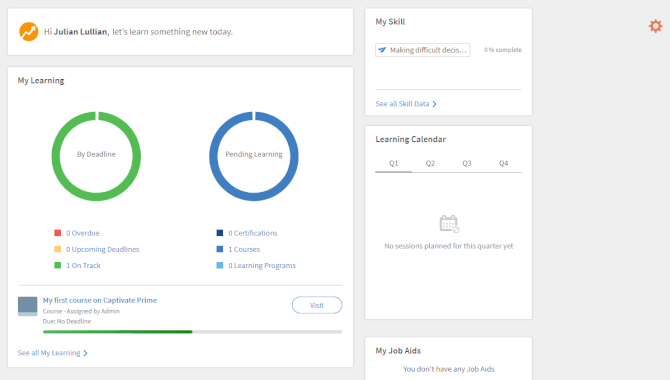This screenshot has width=670, height=380.
Task: Click the Learning Calendar heading
Action: coord(411,139)
